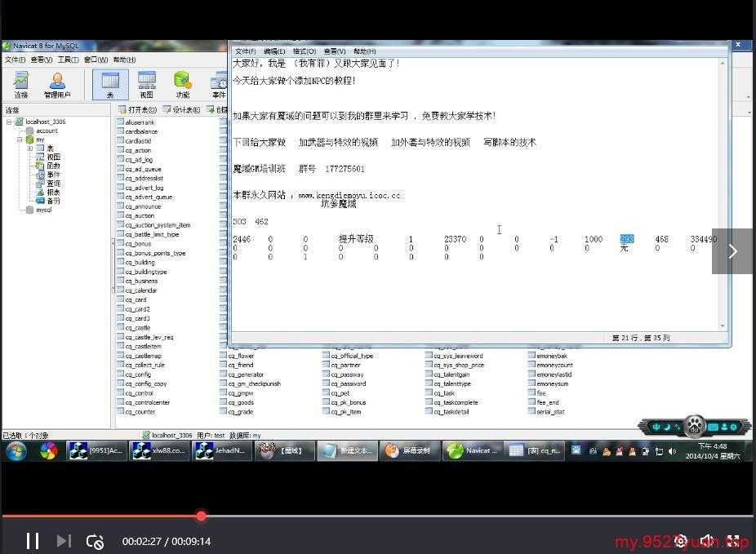756x554 pixels.
Task: Select the cq_announce table
Action: coord(139,206)
